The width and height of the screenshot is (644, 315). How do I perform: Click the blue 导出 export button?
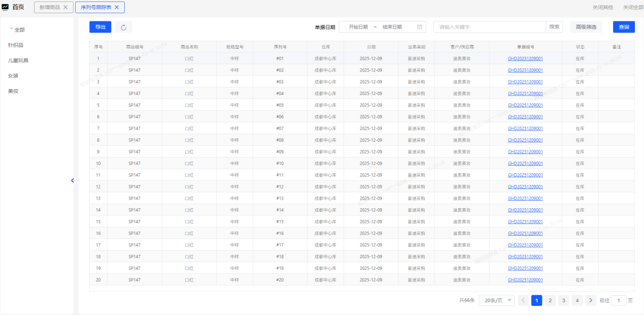(x=100, y=27)
